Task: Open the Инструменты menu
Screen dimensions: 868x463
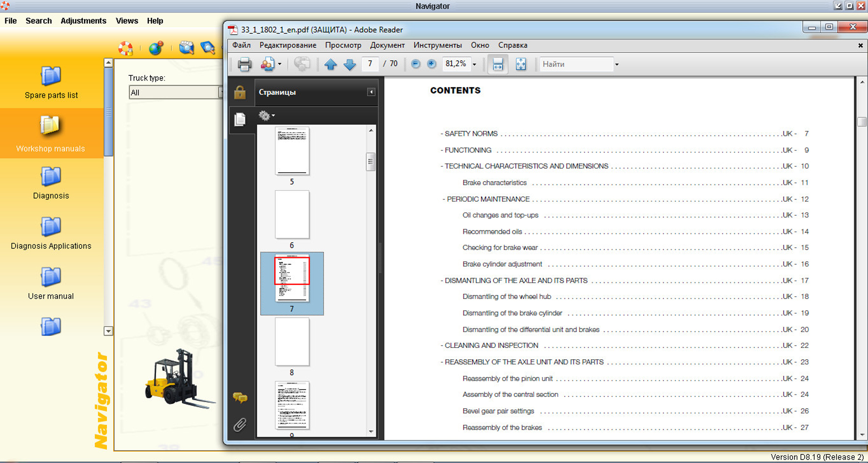Action: click(x=437, y=45)
